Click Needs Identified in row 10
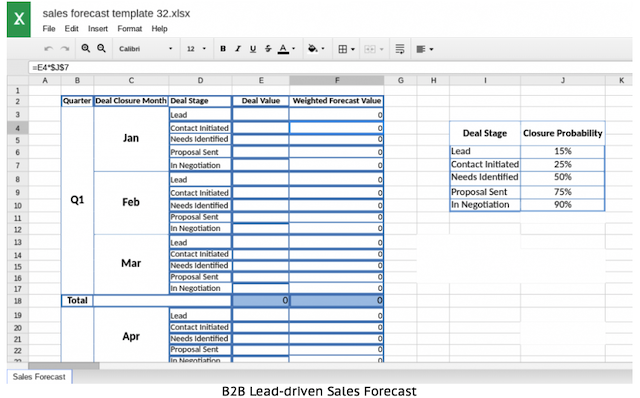The width and height of the screenshot is (640, 398). pyautogui.click(x=200, y=205)
